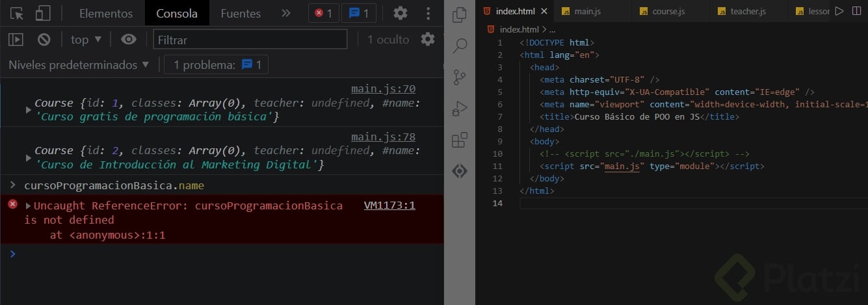Show more DevTools tabs chevron
The image size is (868, 305).
(x=286, y=13)
